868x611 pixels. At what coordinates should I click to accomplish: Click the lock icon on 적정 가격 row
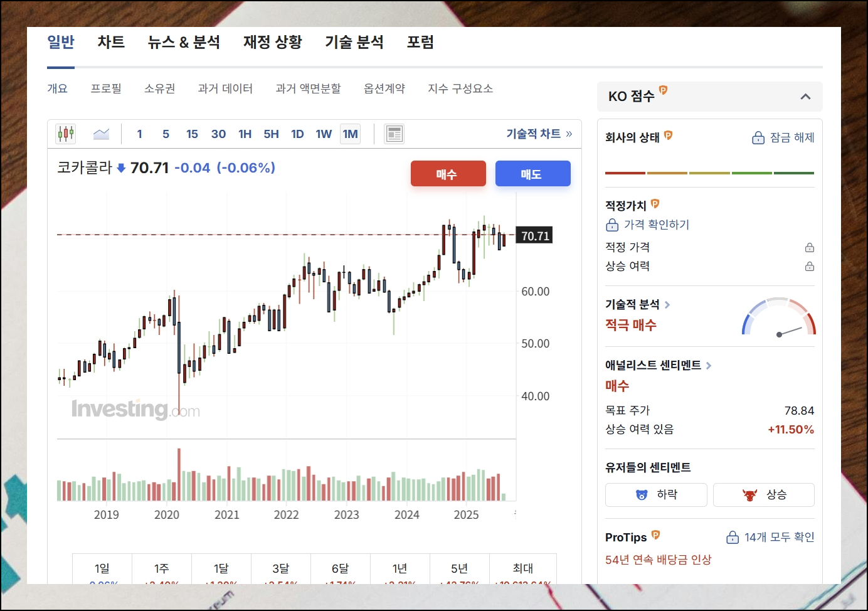[810, 247]
